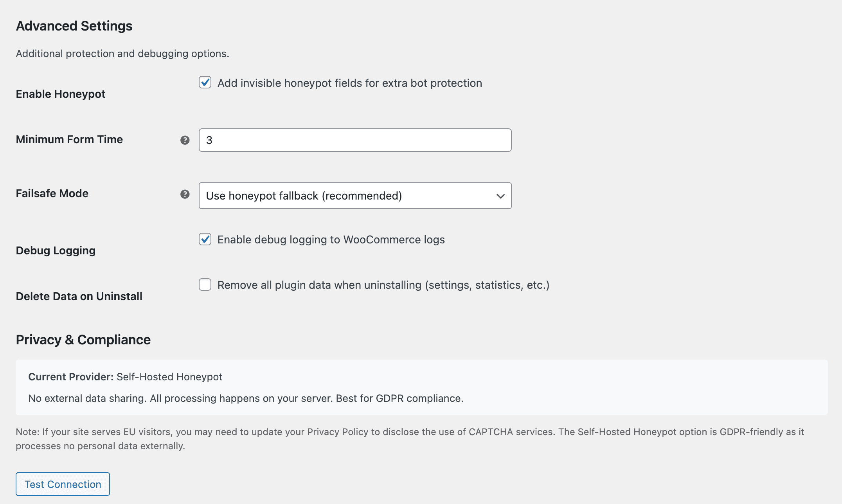Open the Failsafe Mode dropdown
This screenshot has height=504, width=842.
click(354, 196)
